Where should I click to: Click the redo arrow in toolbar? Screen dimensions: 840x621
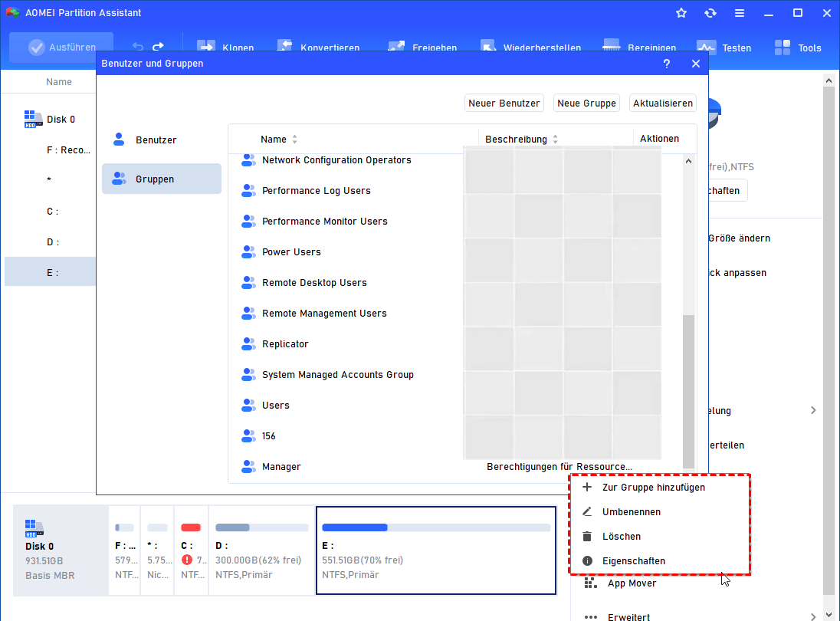[158, 48]
